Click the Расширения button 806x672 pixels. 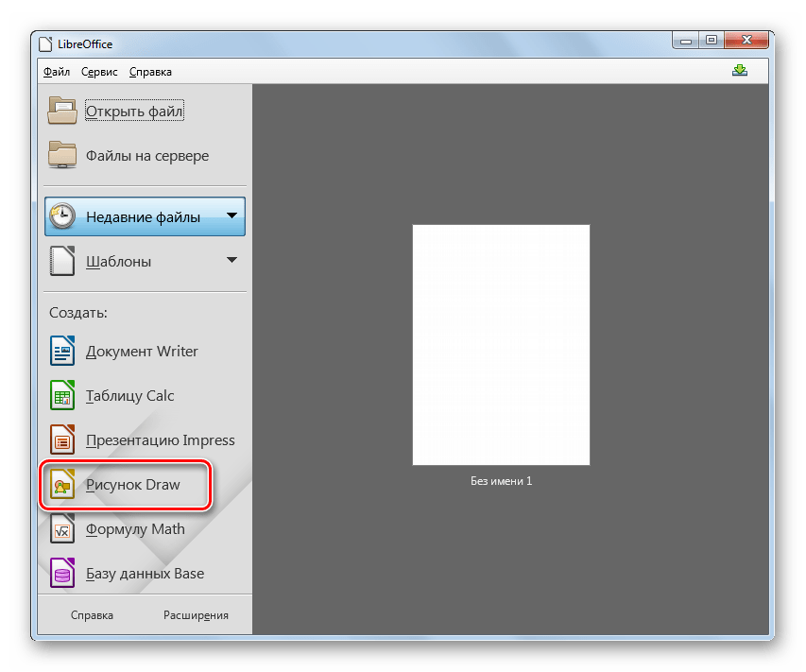coord(196,615)
